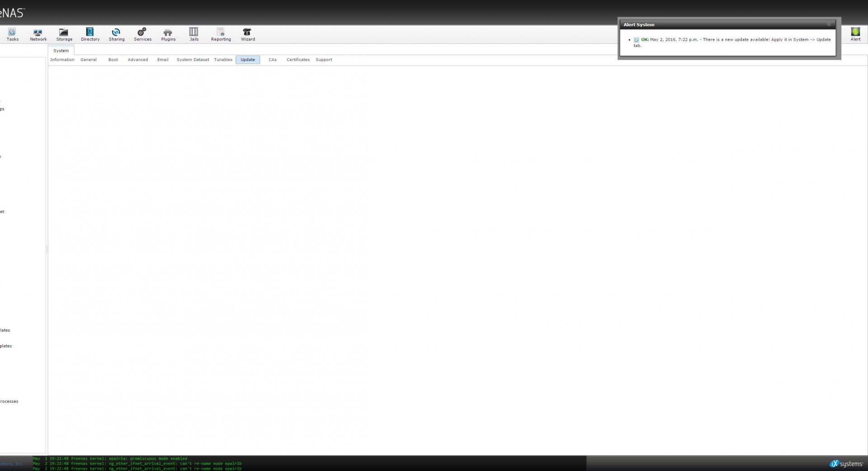
Task: Switch to the System Dataset sub-tab
Action: click(193, 60)
